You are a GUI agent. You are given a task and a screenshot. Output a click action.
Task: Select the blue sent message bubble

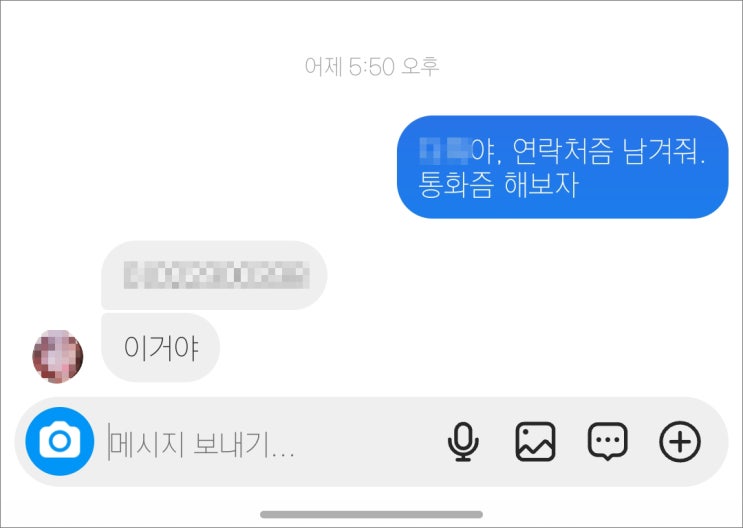pos(562,167)
